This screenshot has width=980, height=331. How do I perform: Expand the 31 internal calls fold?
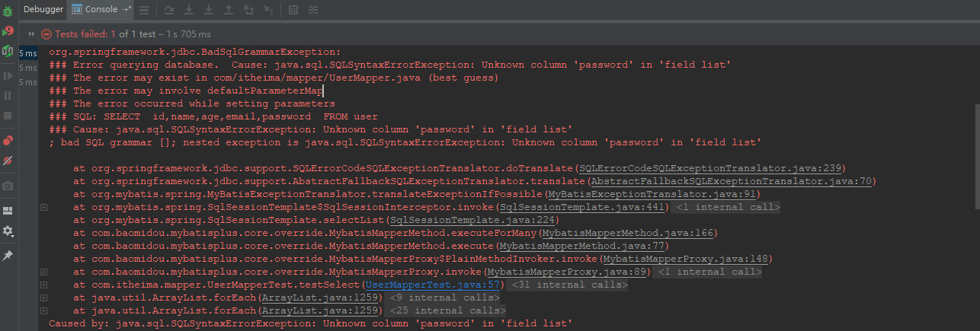(x=568, y=285)
